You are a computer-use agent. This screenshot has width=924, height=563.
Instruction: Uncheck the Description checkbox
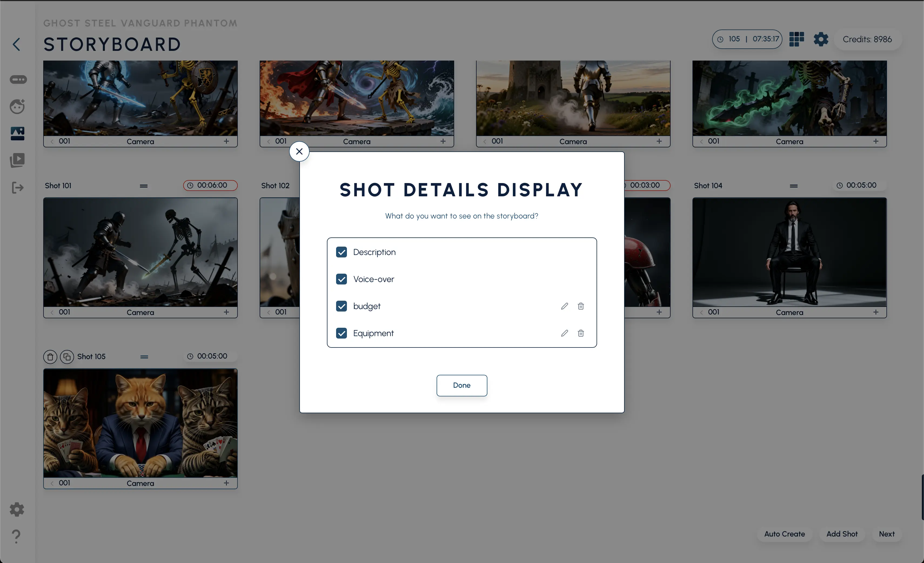click(341, 252)
